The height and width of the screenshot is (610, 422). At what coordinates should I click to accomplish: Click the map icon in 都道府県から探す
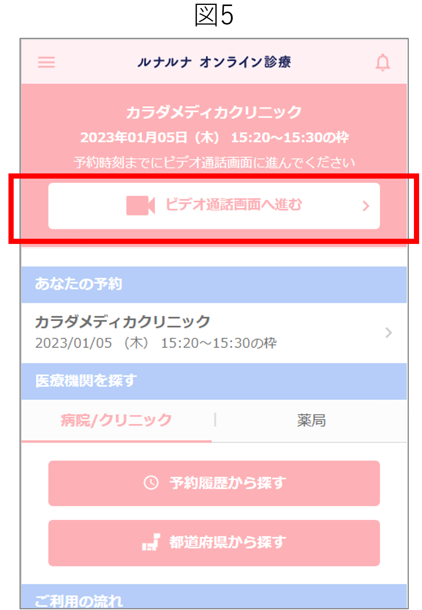(151, 542)
